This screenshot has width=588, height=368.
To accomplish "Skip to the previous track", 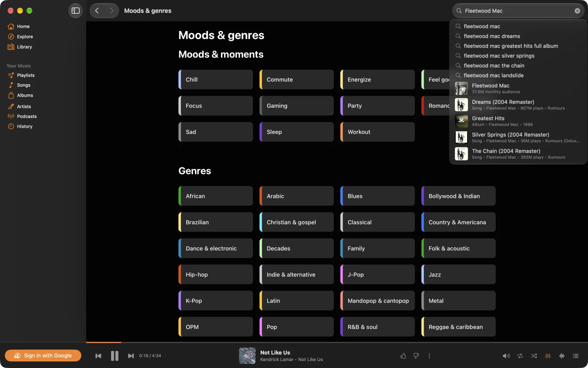I will [98, 356].
